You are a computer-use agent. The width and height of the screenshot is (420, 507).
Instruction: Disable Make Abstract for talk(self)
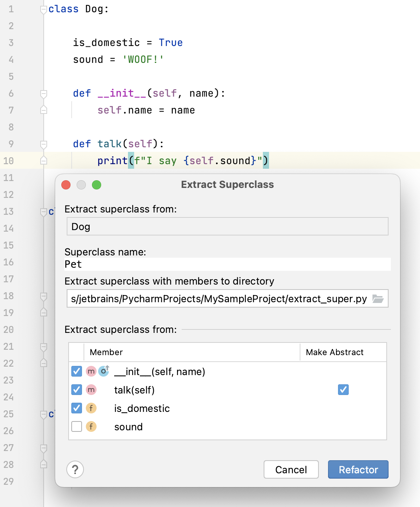click(343, 390)
